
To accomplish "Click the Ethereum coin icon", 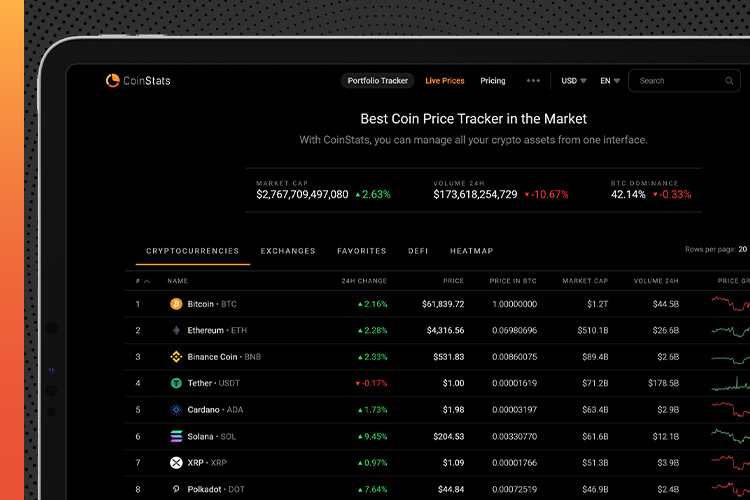I will (176, 330).
